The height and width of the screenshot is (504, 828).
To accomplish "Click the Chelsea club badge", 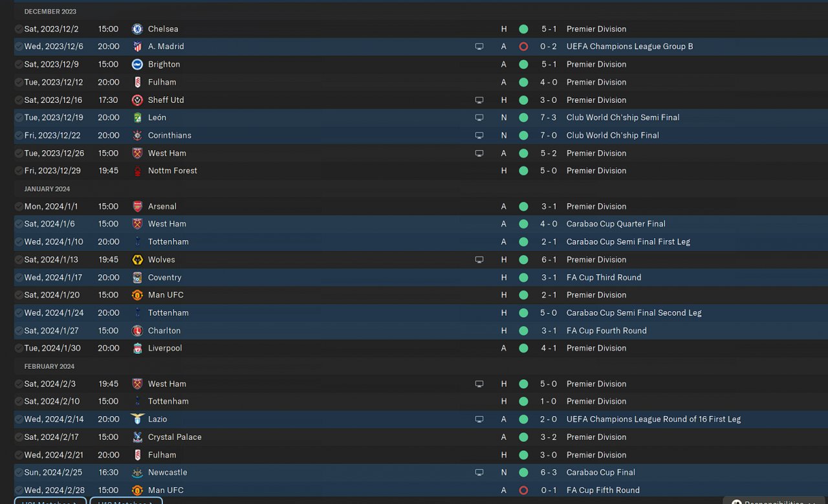I will [137, 29].
